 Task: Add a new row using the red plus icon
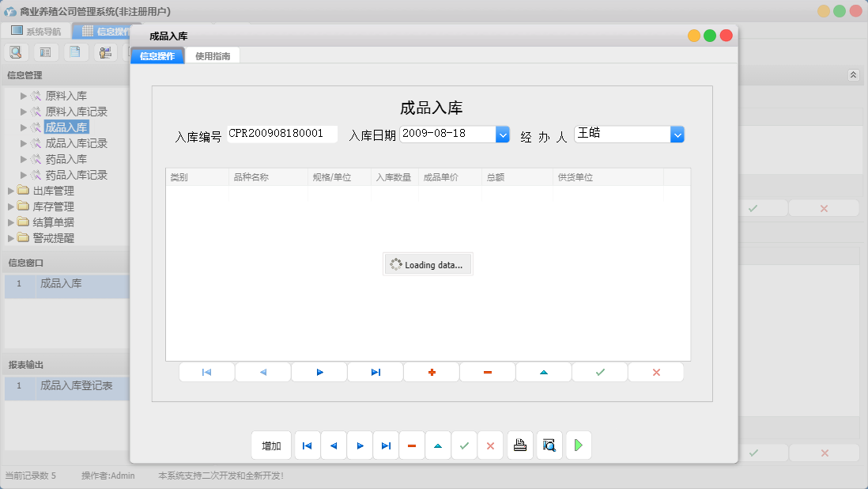(x=431, y=372)
